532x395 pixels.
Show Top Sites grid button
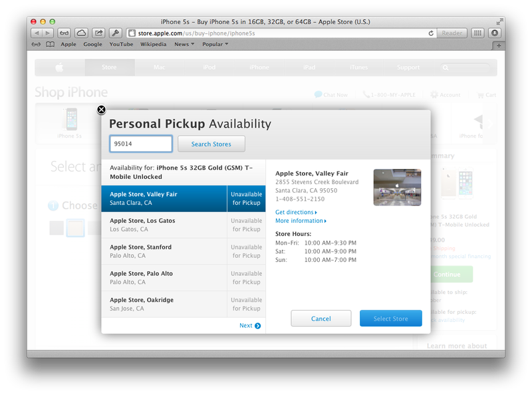click(x=477, y=33)
